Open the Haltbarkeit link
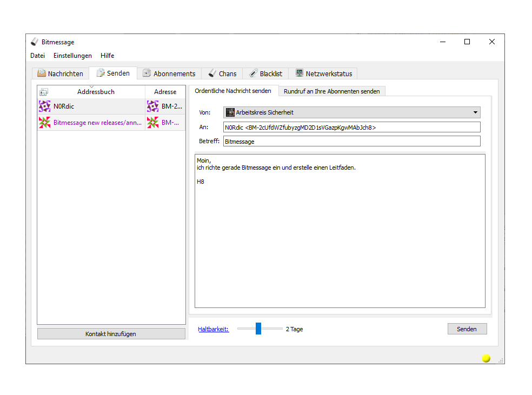 pyautogui.click(x=214, y=329)
